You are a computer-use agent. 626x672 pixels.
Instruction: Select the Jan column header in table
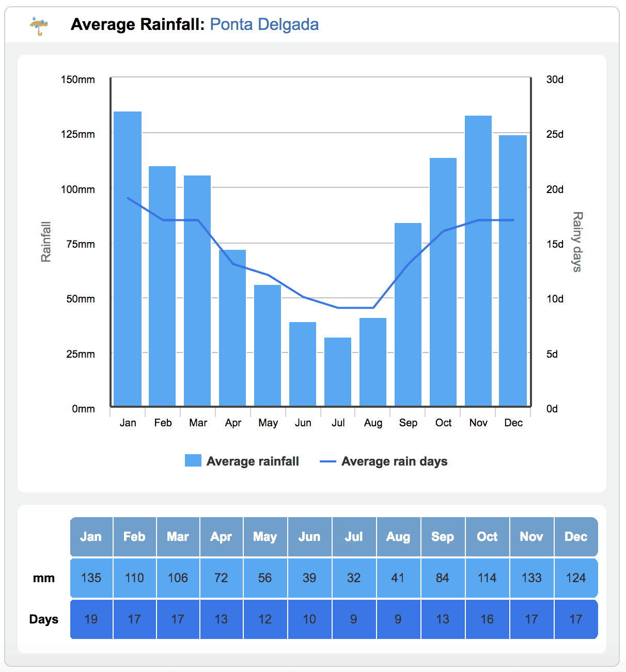(x=91, y=537)
